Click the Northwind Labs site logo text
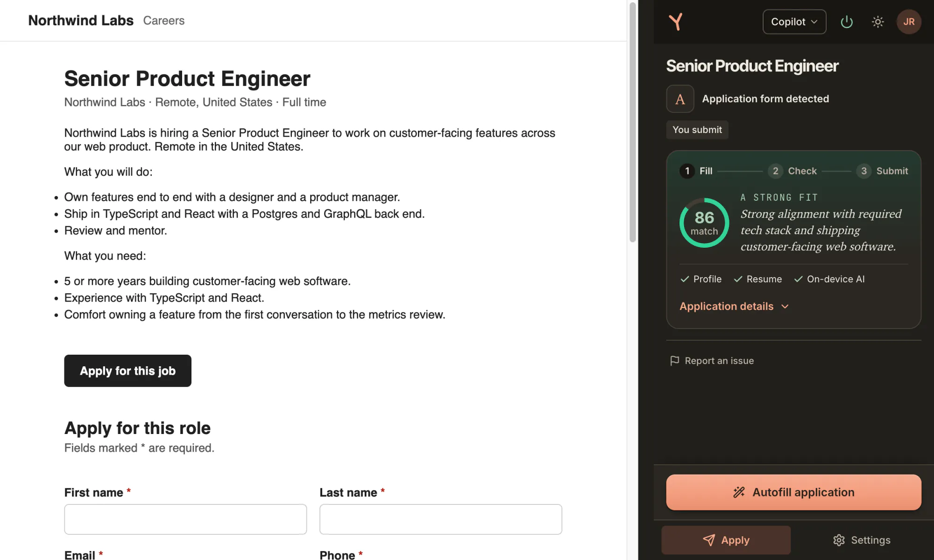 point(81,21)
